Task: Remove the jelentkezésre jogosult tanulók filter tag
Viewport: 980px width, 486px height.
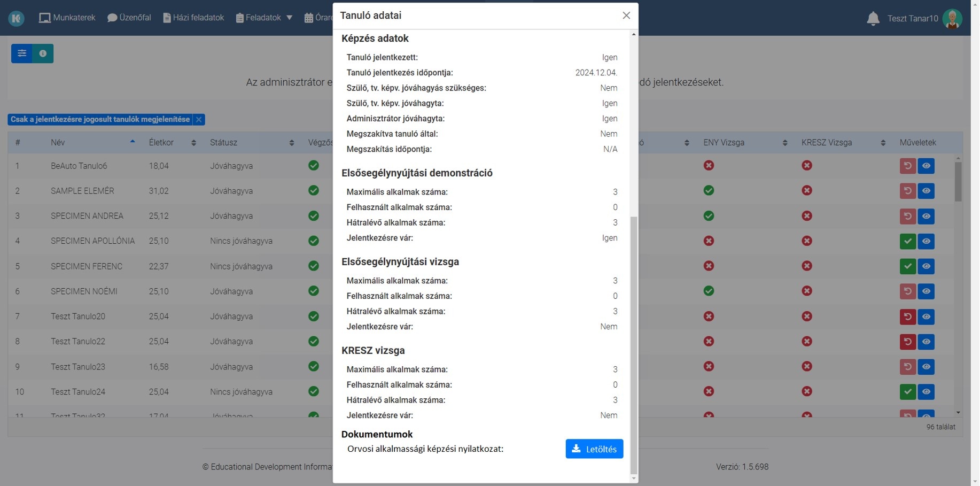Action: tap(199, 120)
